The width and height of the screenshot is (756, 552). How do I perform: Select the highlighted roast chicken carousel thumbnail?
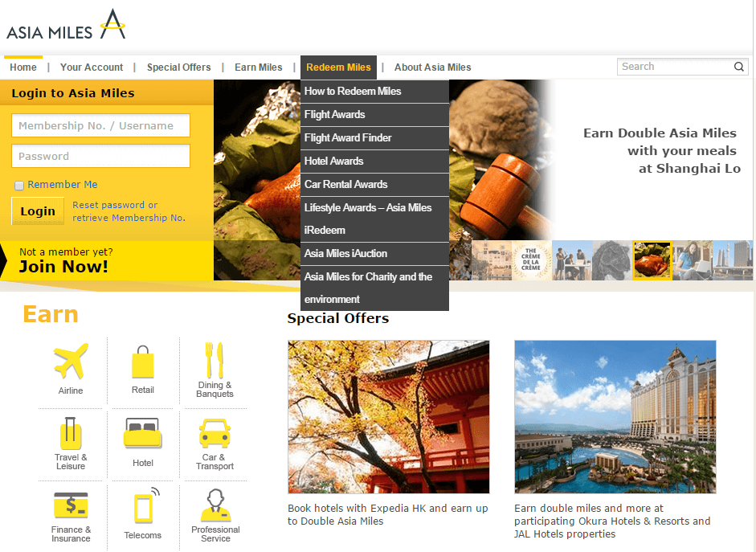pos(652,260)
